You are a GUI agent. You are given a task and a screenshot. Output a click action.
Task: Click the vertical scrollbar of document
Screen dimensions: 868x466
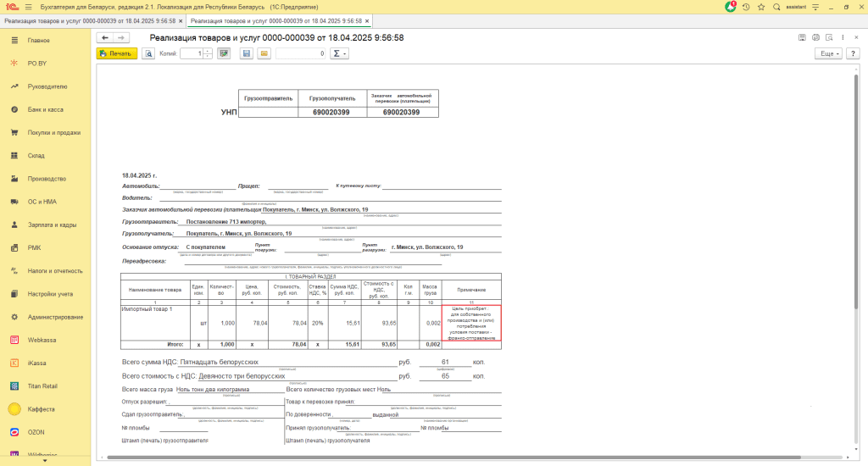(x=856, y=191)
